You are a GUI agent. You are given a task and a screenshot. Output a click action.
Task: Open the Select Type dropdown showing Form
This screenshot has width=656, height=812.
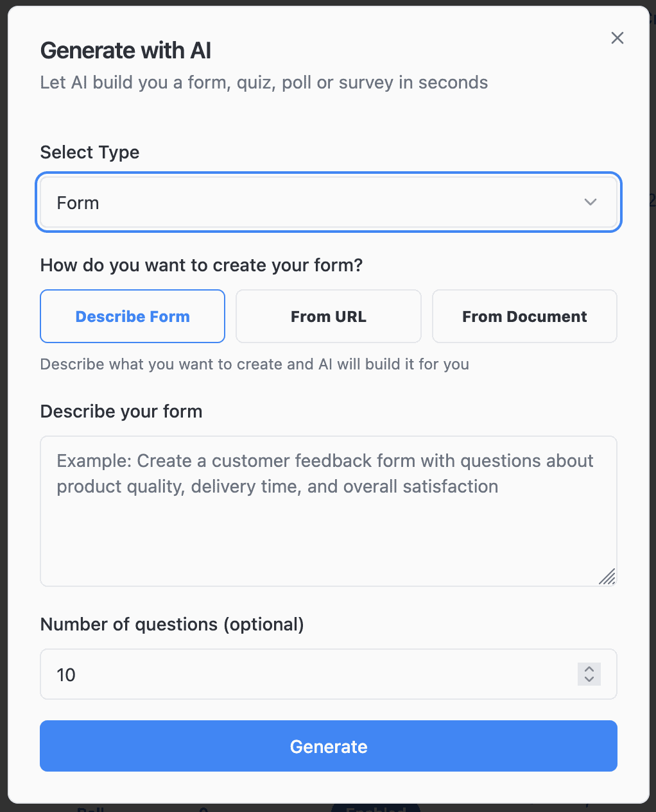(x=329, y=202)
